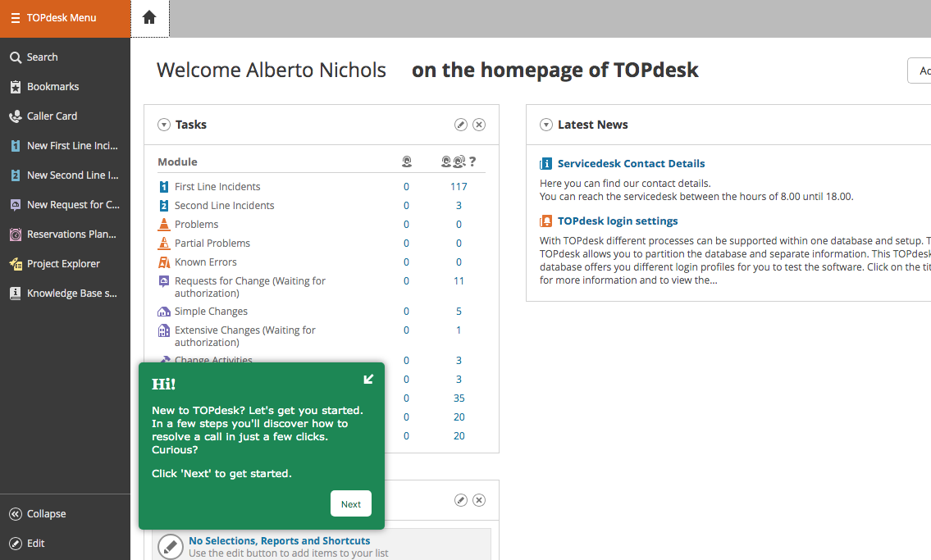This screenshot has width=931, height=560.
Task: Open No Selections, Reports and Shortcuts link
Action: (279, 541)
